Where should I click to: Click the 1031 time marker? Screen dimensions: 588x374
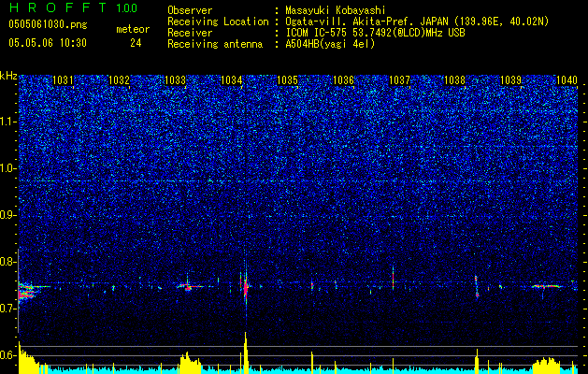pos(63,80)
